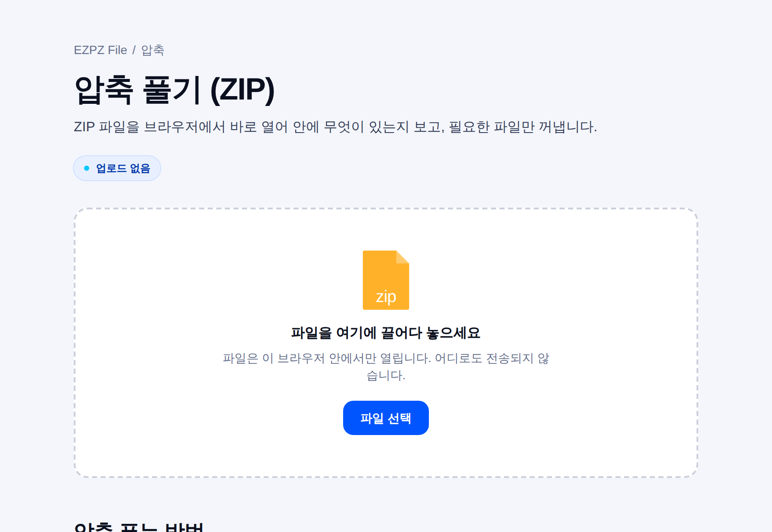Click the 업로드 없음 badge

tap(117, 168)
